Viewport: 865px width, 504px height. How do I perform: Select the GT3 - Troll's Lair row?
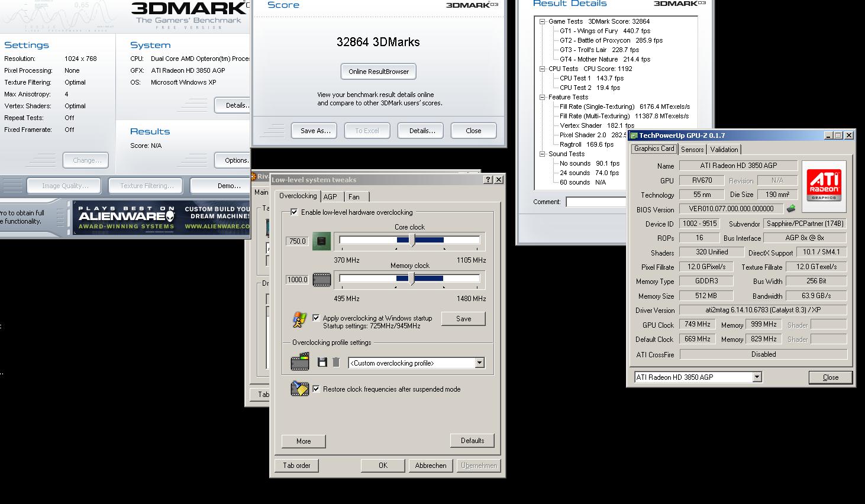point(599,50)
